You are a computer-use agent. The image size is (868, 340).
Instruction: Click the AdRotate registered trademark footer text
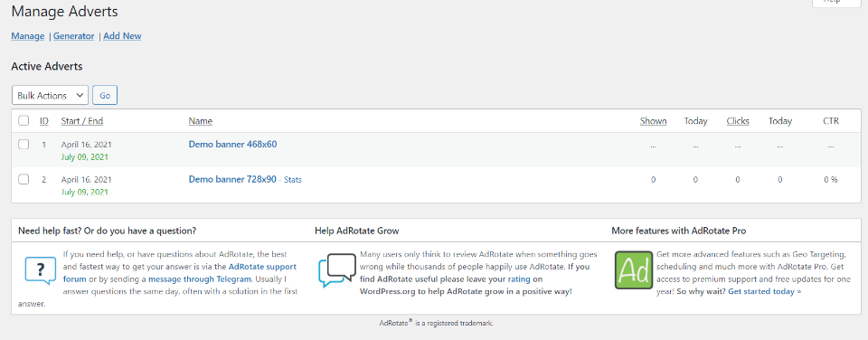tap(436, 323)
